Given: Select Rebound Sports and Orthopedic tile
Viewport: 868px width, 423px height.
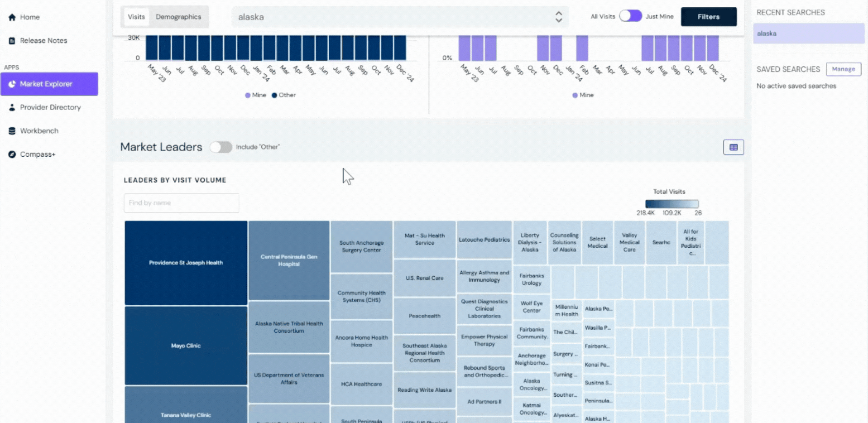Looking at the screenshot, I should click(484, 371).
